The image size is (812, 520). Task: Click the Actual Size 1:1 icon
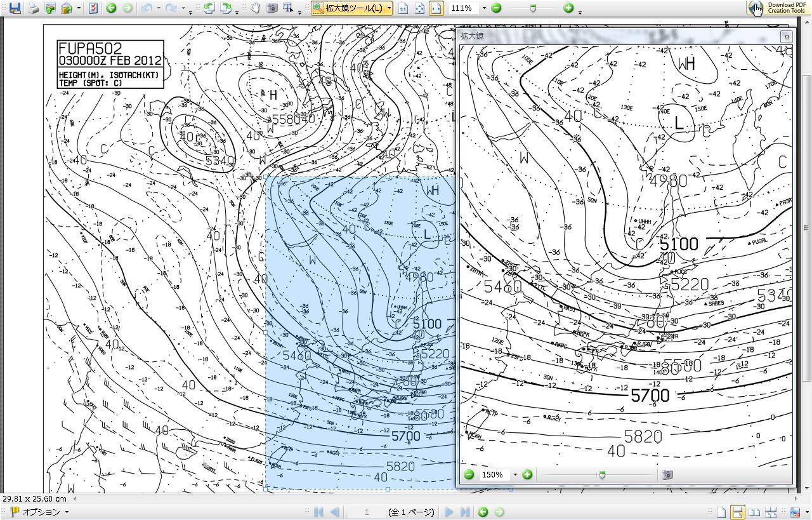coord(403,8)
